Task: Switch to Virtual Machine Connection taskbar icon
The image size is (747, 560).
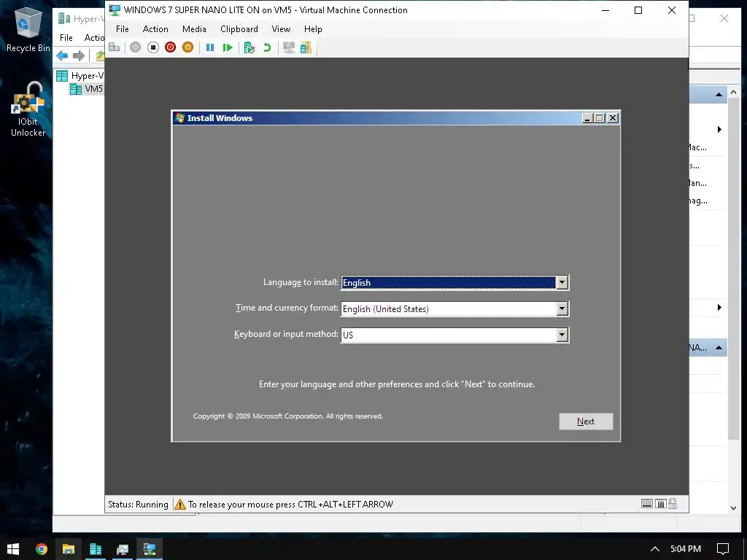Action: click(x=150, y=549)
